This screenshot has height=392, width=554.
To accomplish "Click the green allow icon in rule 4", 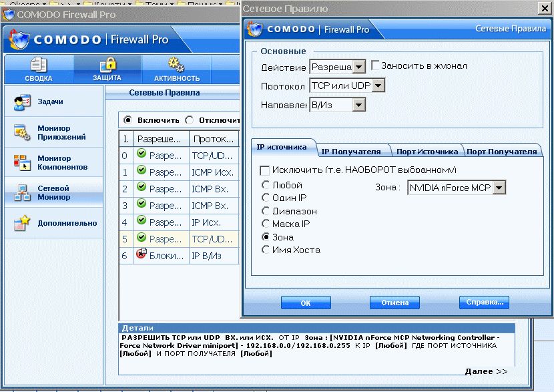I will click(142, 220).
